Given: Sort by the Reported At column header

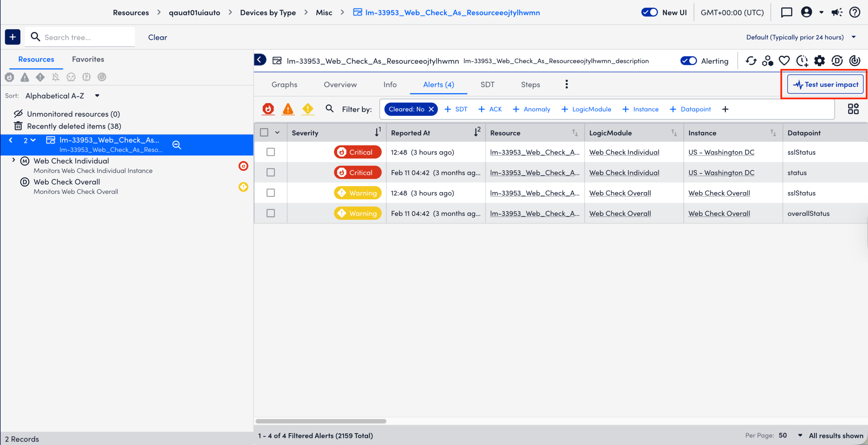Looking at the screenshot, I should (x=436, y=133).
